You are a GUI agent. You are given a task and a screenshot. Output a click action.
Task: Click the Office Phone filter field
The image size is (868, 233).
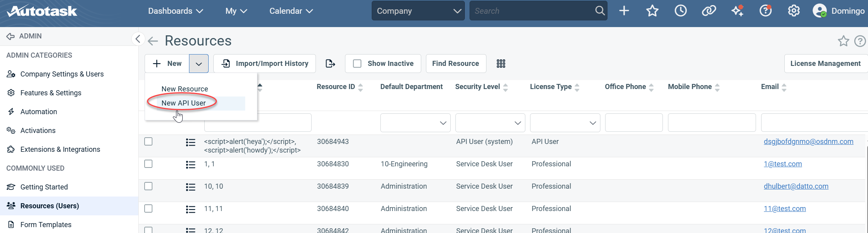click(633, 123)
